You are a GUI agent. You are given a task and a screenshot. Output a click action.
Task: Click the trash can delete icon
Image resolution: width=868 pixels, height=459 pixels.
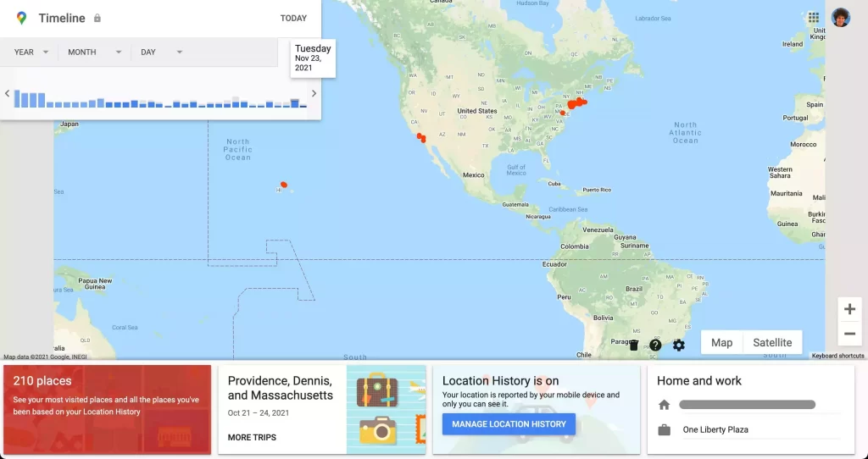(x=634, y=345)
